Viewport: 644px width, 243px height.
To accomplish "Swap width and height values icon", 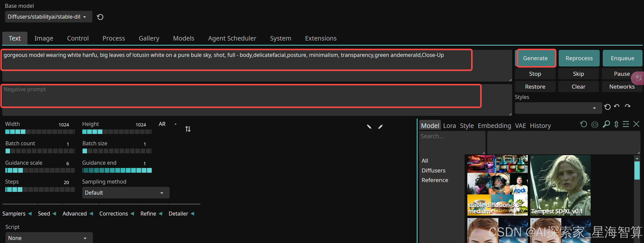I will pos(188,129).
